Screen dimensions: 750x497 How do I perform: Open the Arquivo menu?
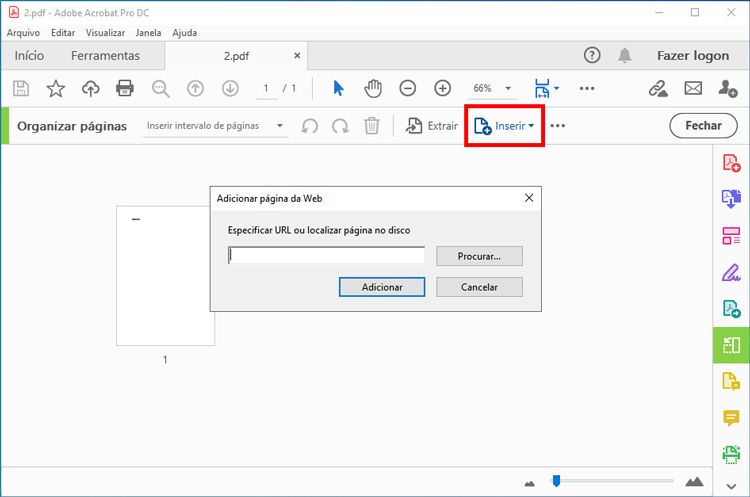coord(23,33)
